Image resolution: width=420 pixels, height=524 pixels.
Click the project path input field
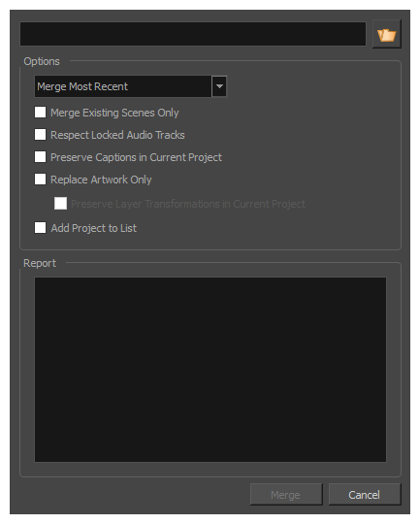[x=193, y=34]
